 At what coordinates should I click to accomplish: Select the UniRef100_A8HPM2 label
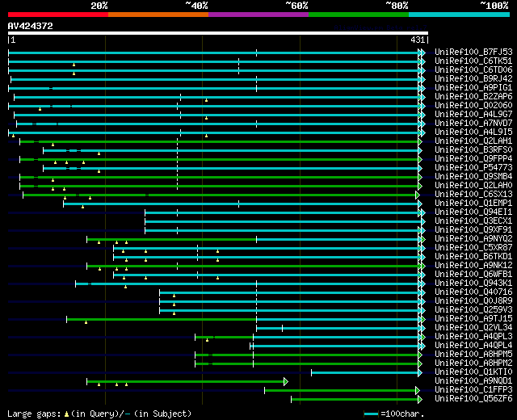click(473, 363)
